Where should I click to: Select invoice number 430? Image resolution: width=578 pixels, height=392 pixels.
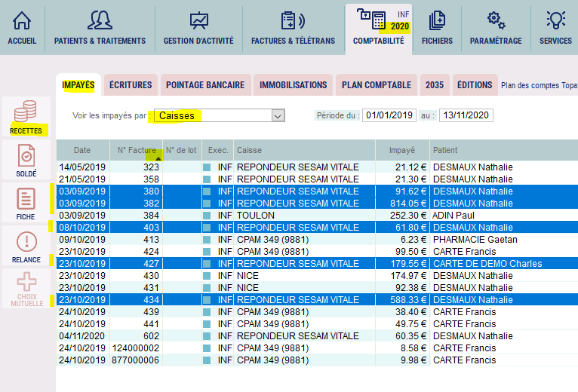pyautogui.click(x=151, y=276)
